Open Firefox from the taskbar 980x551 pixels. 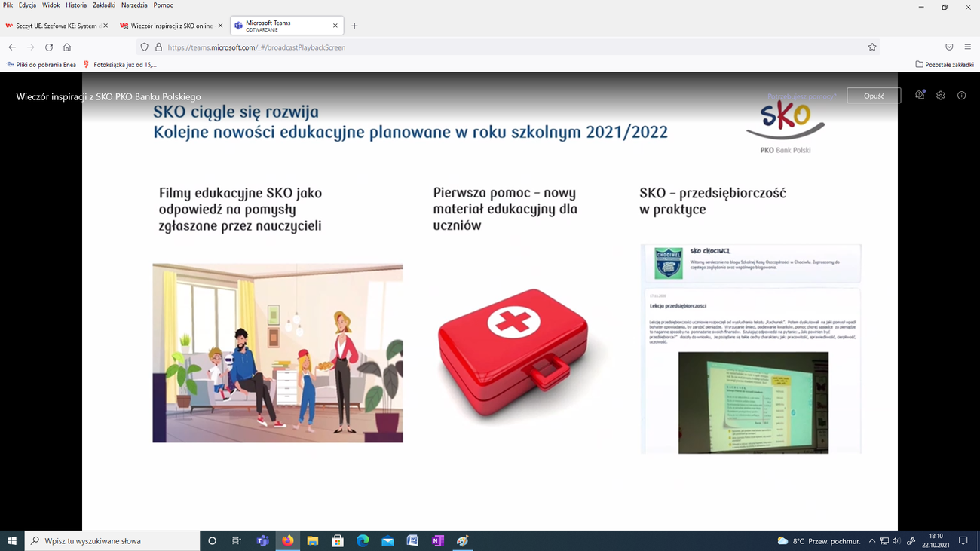coord(287,540)
